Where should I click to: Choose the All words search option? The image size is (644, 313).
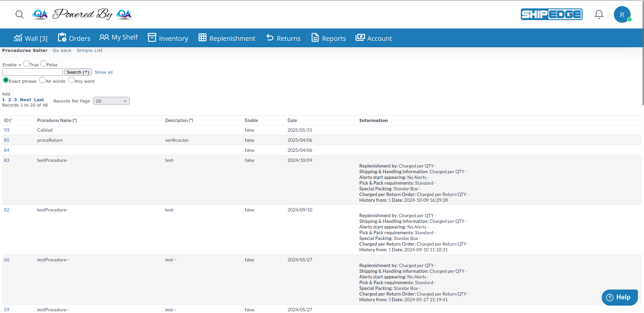click(42, 80)
